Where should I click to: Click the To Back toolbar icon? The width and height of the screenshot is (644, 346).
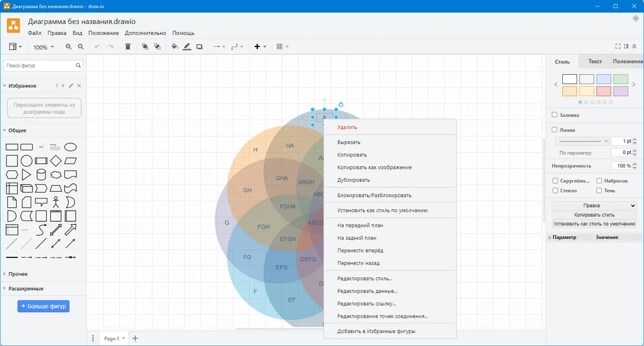pyautogui.click(x=158, y=47)
